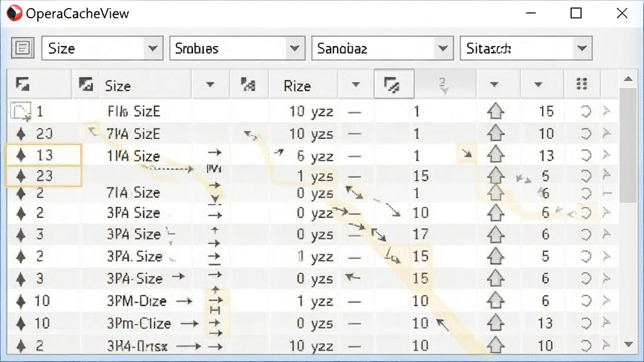
Task: Click the highlighted column header icon after Rize
Action: click(x=394, y=85)
